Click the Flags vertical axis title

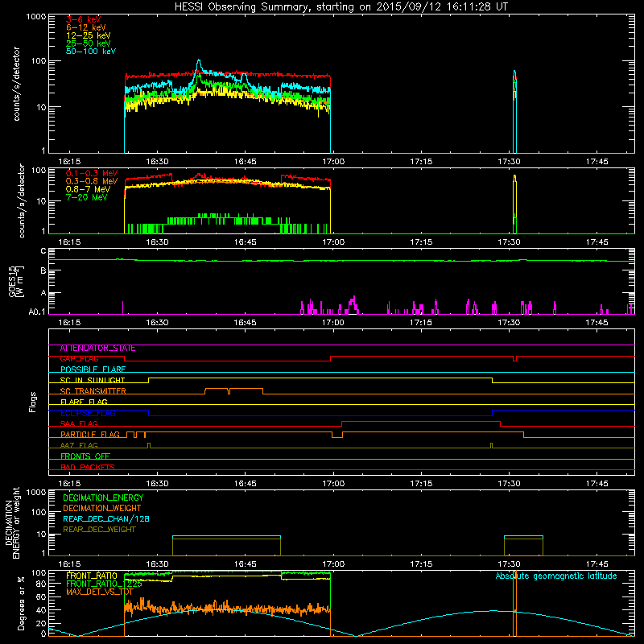coord(33,402)
